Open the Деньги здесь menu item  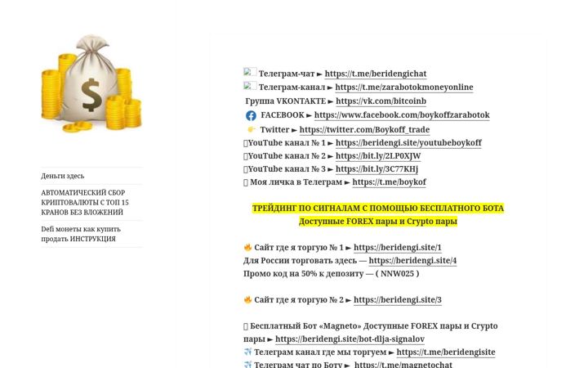tap(63, 176)
